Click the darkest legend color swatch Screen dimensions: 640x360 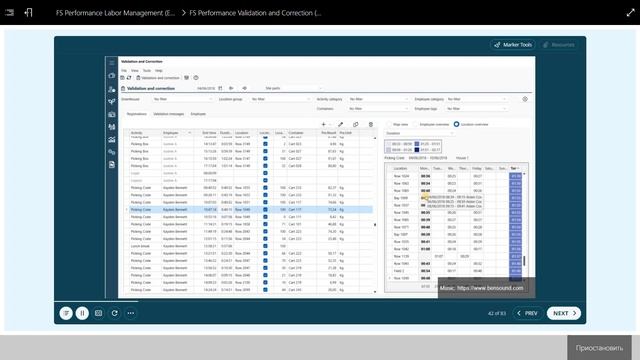(417, 150)
